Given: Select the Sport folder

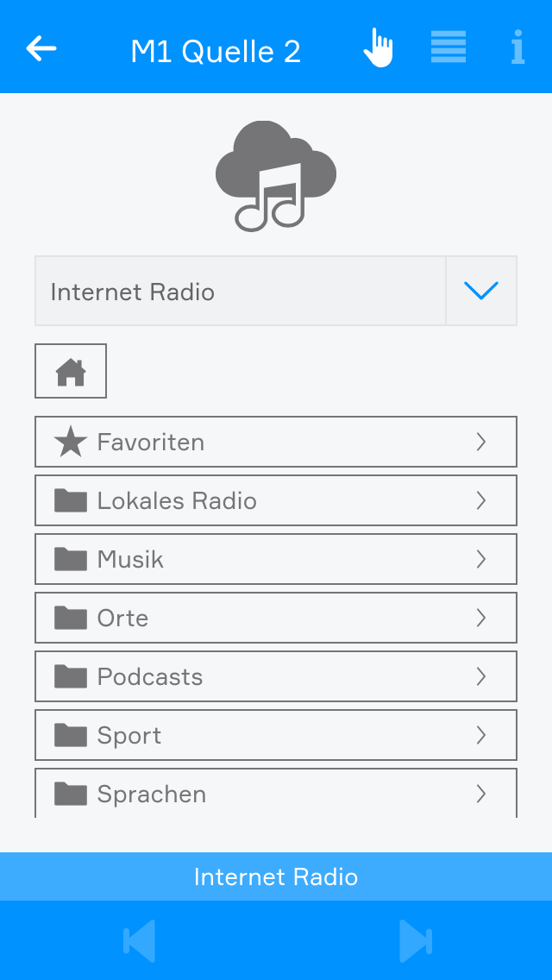Looking at the screenshot, I should (275, 735).
